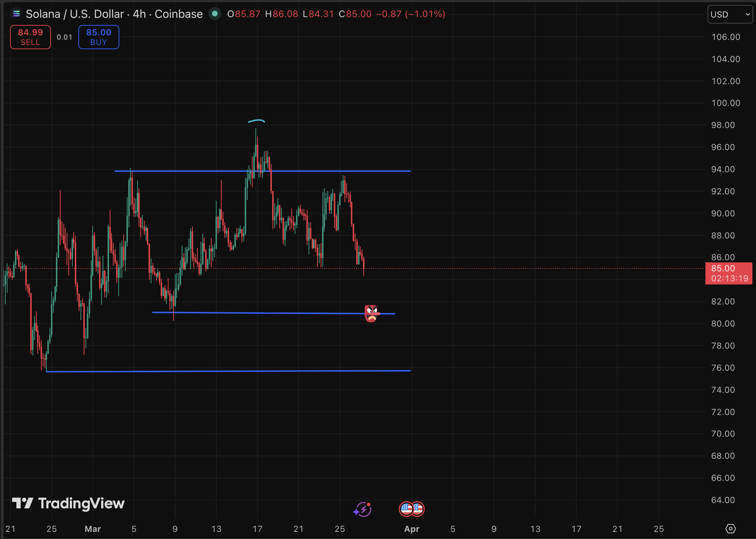This screenshot has height=539, width=756.
Task: Click the green market status dot
Action: click(215, 14)
